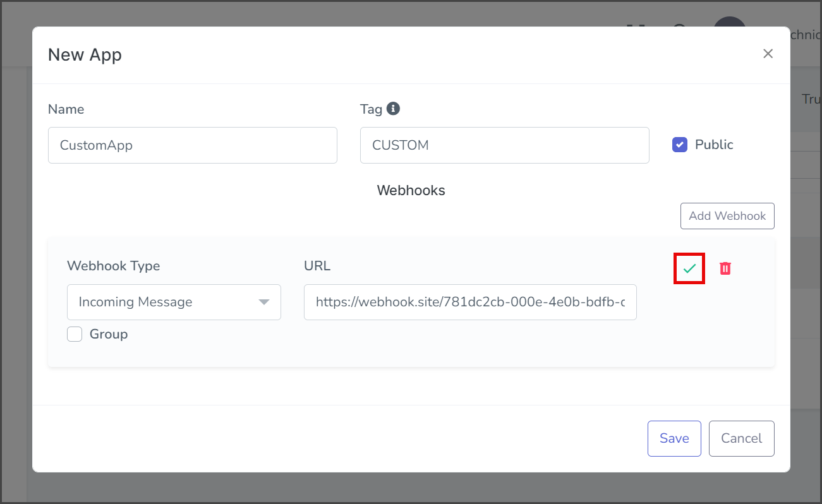The width and height of the screenshot is (822, 504).
Task: Click the info icon next to Tag
Action: coord(393,109)
